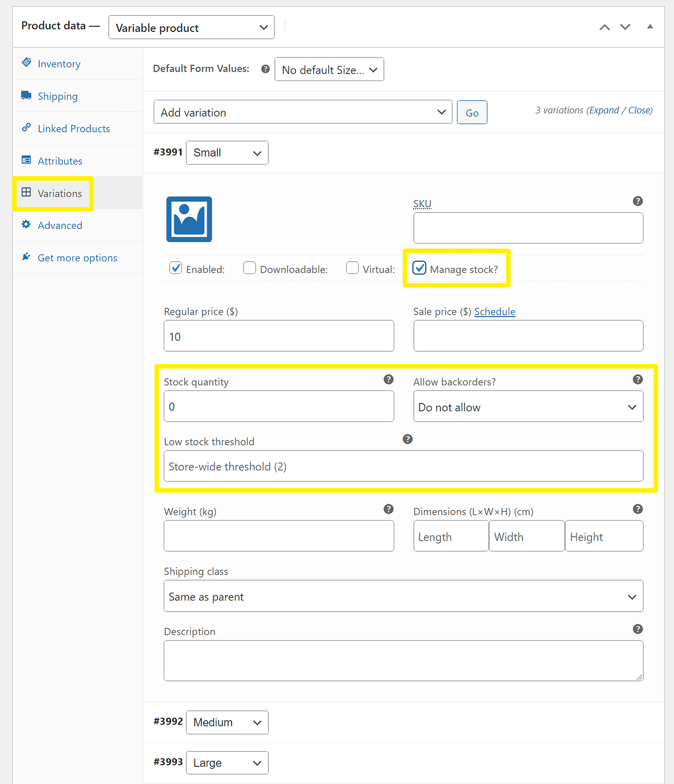Click the Regular price field

pos(279,336)
